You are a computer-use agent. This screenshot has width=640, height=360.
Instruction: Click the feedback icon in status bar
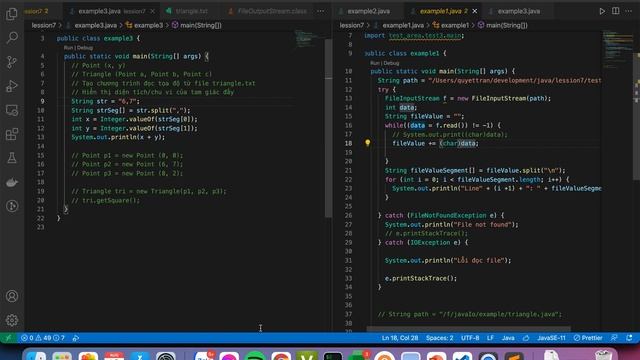point(614,338)
